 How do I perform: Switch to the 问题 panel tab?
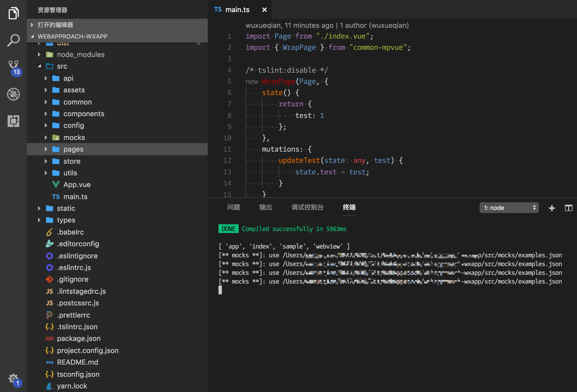(233, 207)
